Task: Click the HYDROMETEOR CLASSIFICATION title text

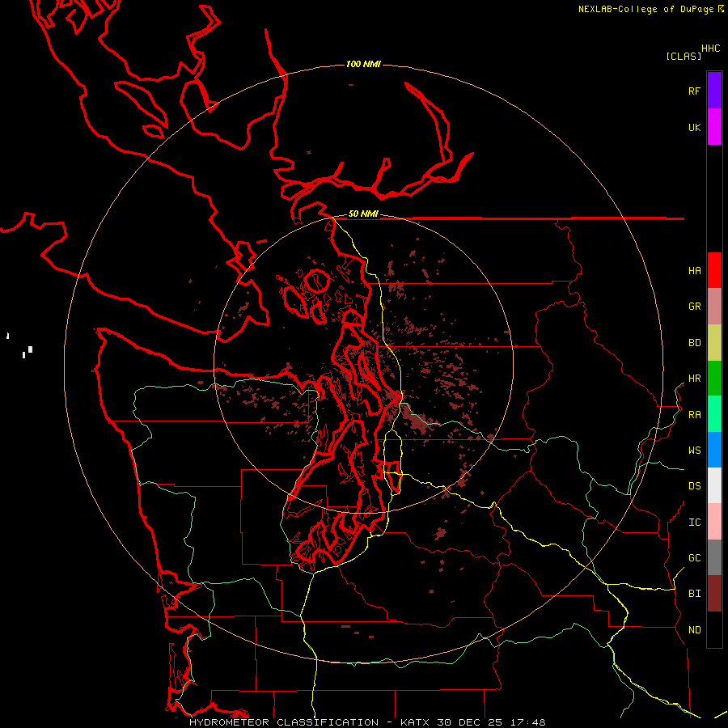Action: click(x=284, y=722)
